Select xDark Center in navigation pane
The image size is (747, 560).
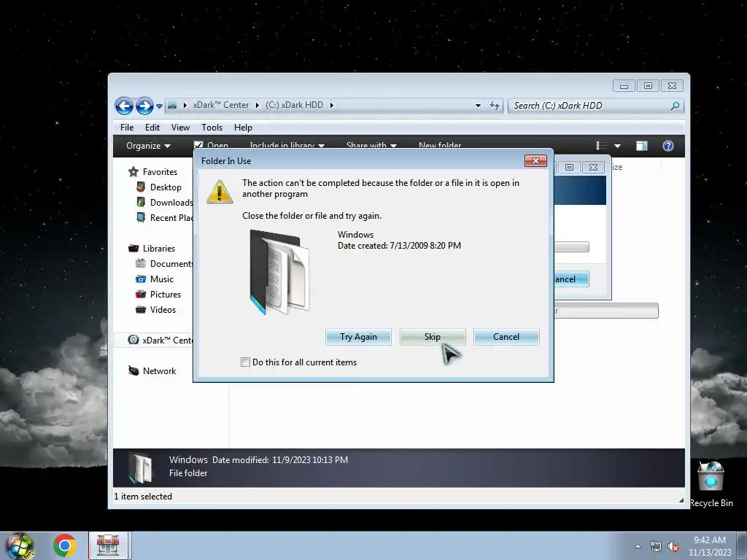[160, 340]
